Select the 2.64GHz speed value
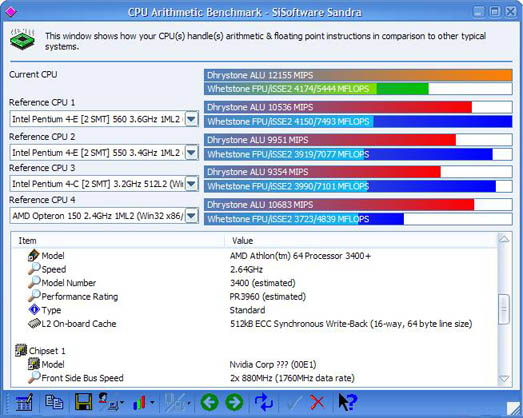The height and width of the screenshot is (418, 523). tap(246, 270)
